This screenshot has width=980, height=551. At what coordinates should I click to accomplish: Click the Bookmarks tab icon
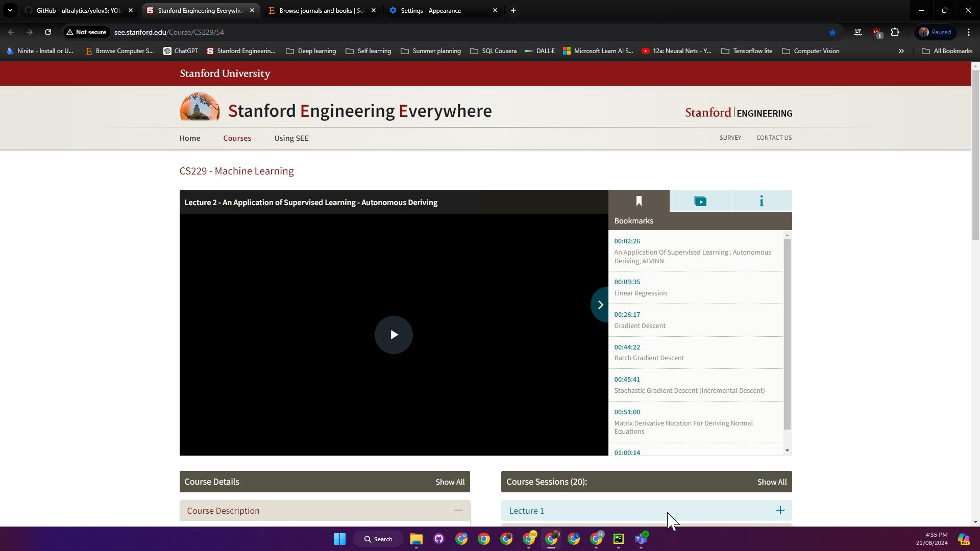(639, 201)
